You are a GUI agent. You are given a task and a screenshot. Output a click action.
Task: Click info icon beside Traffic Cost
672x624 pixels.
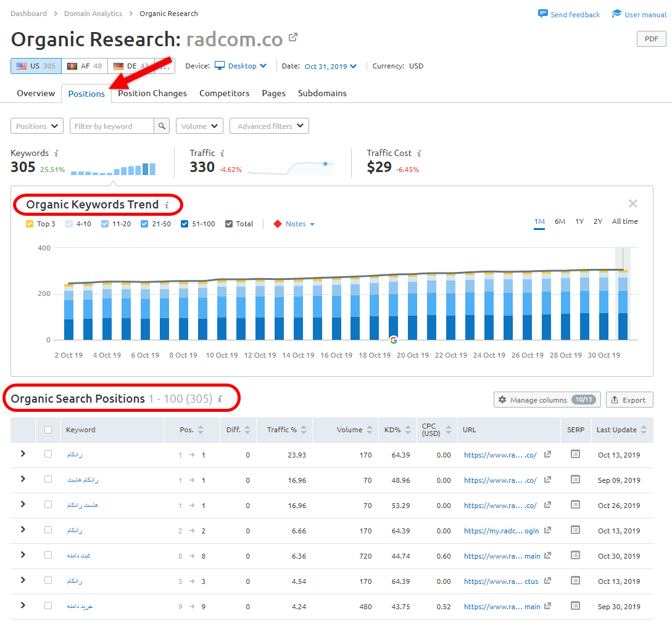[x=419, y=154]
